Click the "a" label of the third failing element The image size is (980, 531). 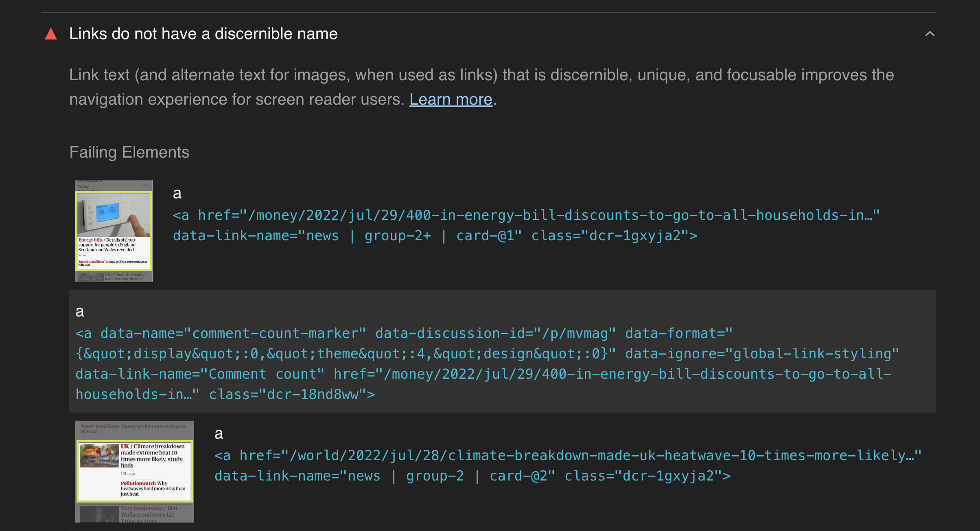coord(219,434)
